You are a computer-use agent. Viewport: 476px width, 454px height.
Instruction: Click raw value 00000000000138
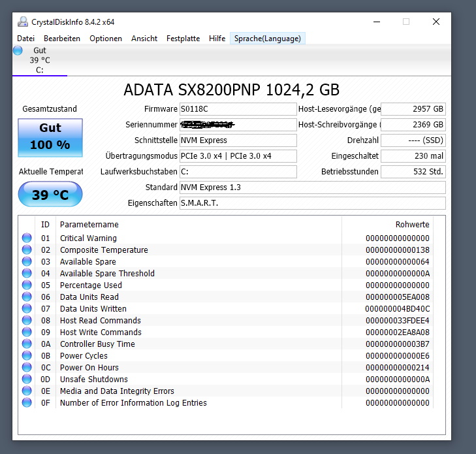coord(398,250)
